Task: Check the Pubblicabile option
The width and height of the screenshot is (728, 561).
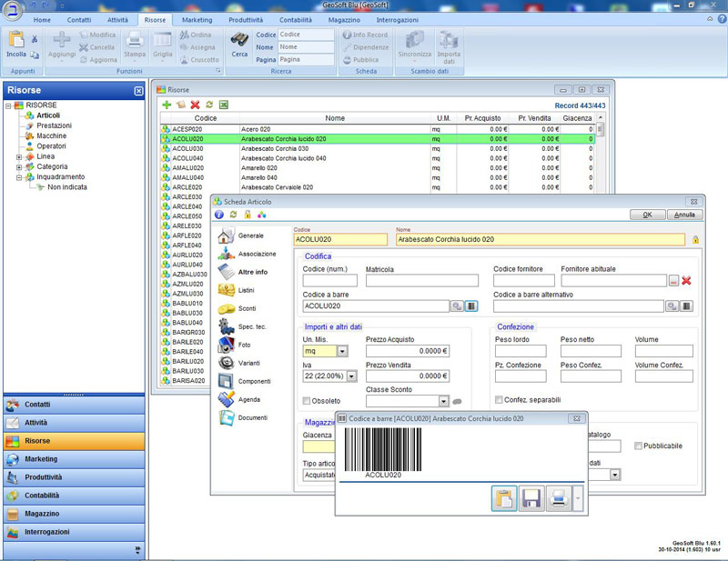Action: [638, 446]
